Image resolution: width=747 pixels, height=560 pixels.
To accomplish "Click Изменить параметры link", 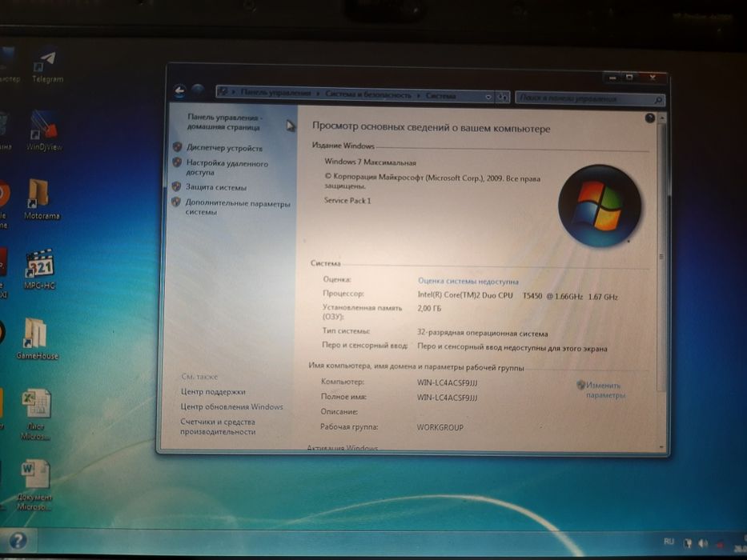I will (x=604, y=390).
